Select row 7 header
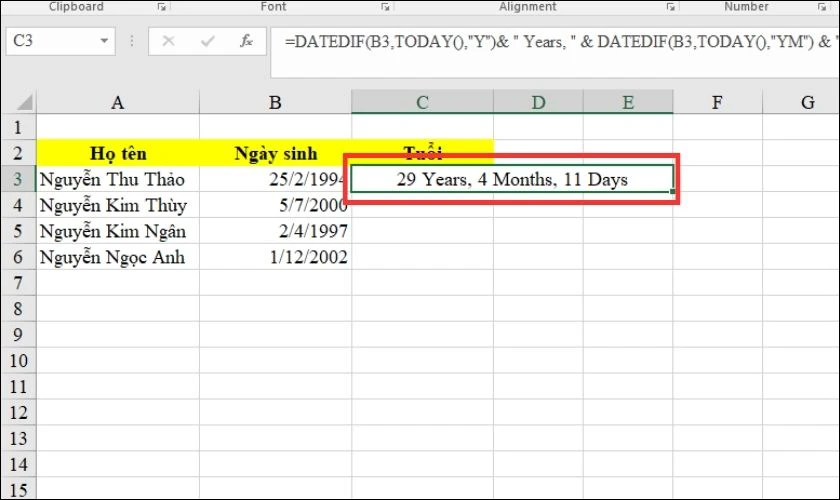This screenshot has height=500, width=840. tap(19, 282)
